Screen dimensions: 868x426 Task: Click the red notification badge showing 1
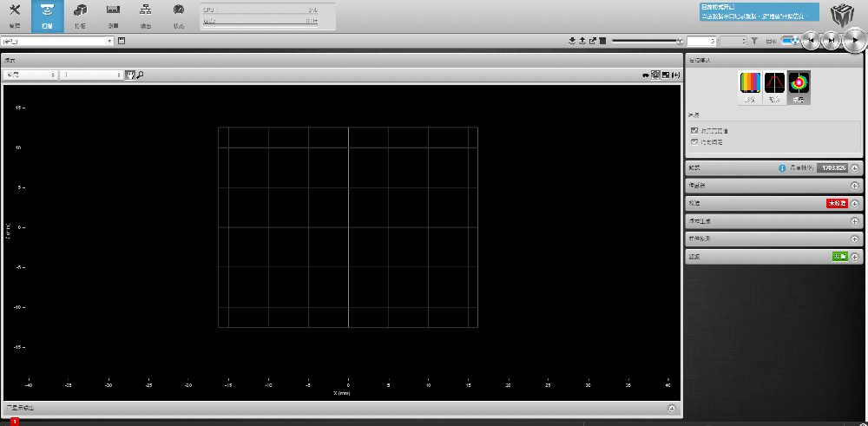tap(15, 423)
